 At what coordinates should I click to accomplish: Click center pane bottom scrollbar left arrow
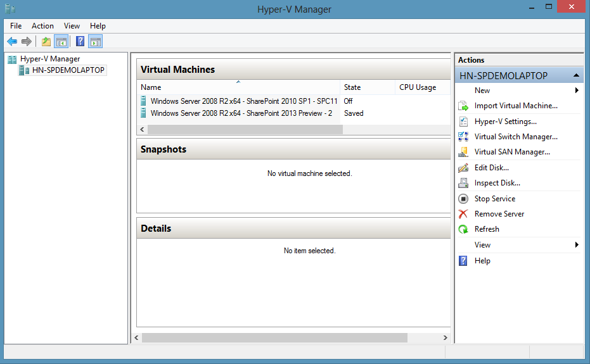click(137, 337)
